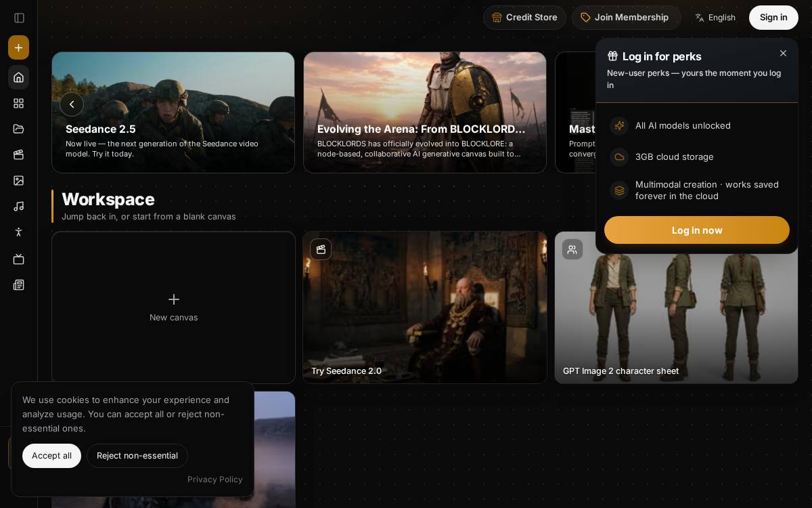
Task: Accept all cookies
Action: tap(51, 456)
